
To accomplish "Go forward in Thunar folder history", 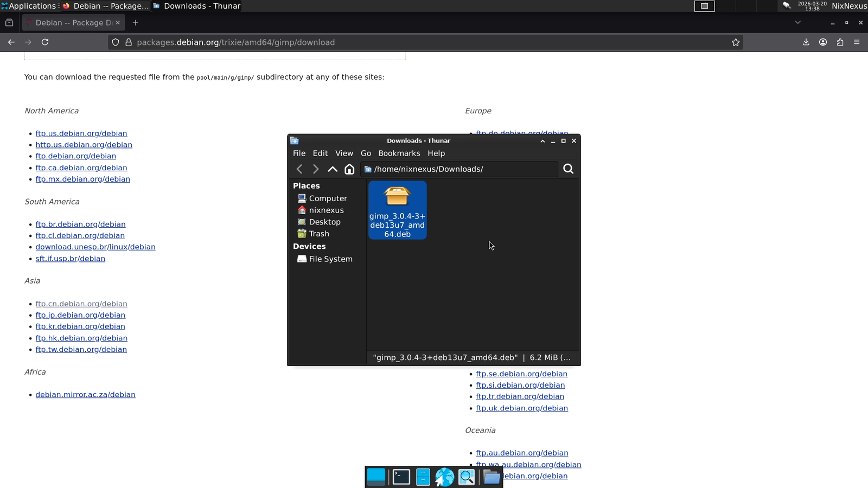I will (x=316, y=169).
